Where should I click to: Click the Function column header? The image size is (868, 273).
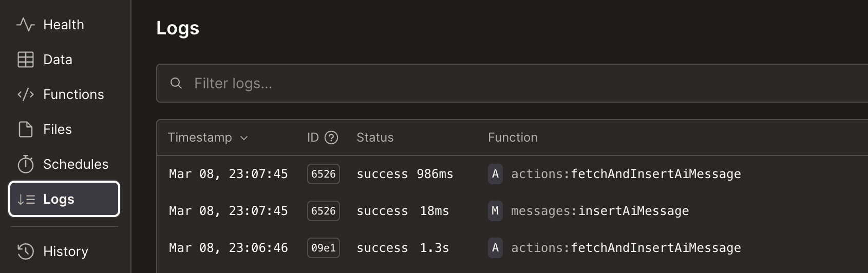[x=513, y=138]
